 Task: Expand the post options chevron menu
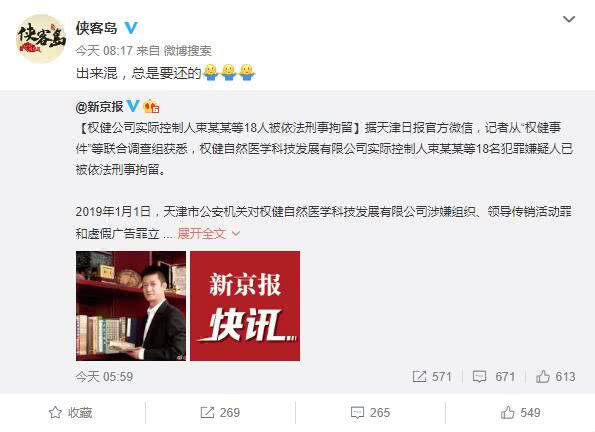[x=568, y=19]
